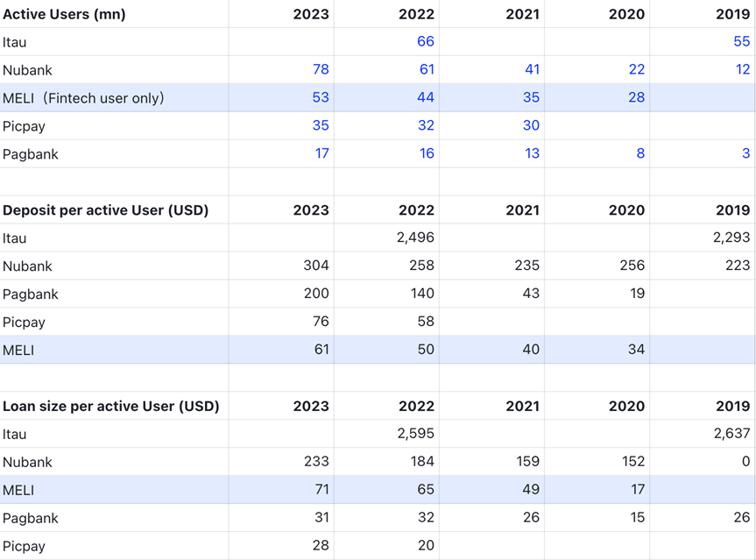Click Pagbank 2021 deposit value 43
Image resolution: width=756 pixels, height=560 pixels.
coord(532,294)
